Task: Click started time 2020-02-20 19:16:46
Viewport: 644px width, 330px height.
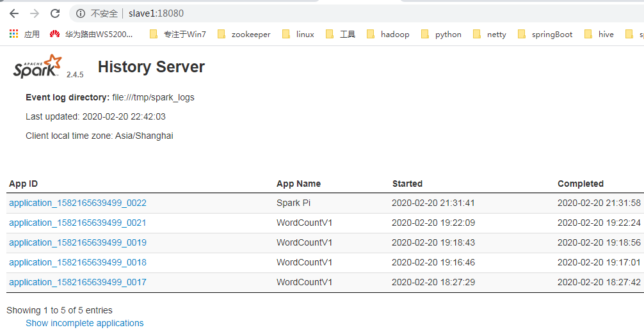Action: [433, 262]
